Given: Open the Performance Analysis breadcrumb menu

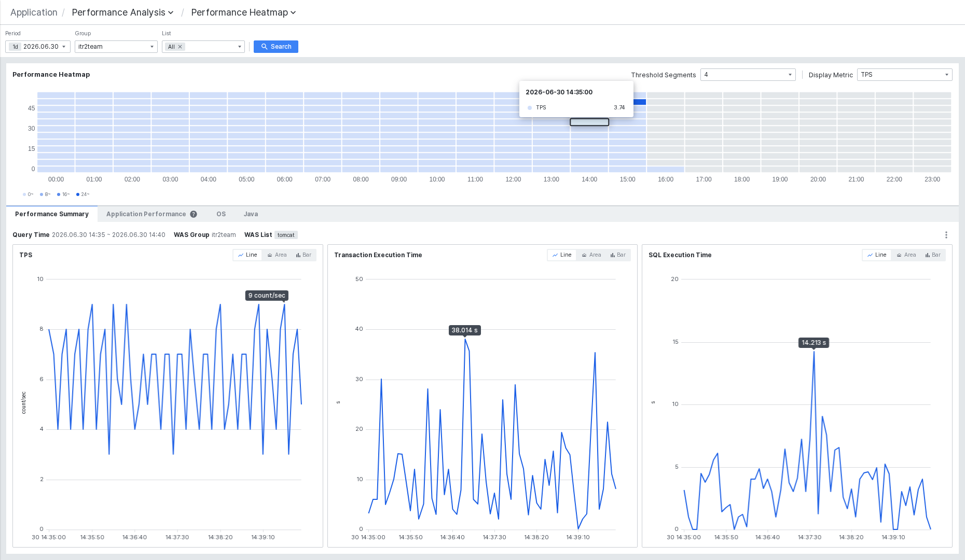Looking at the screenshot, I should [x=122, y=12].
